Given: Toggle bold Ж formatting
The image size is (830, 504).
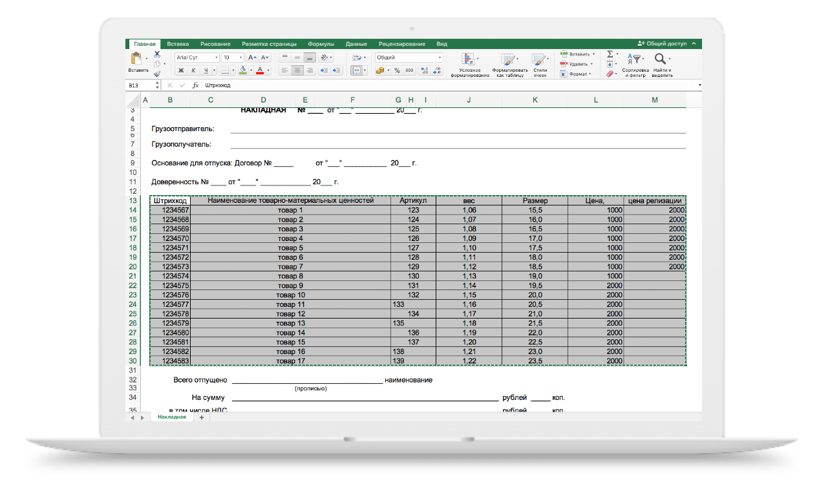Looking at the screenshot, I should coord(181,70).
